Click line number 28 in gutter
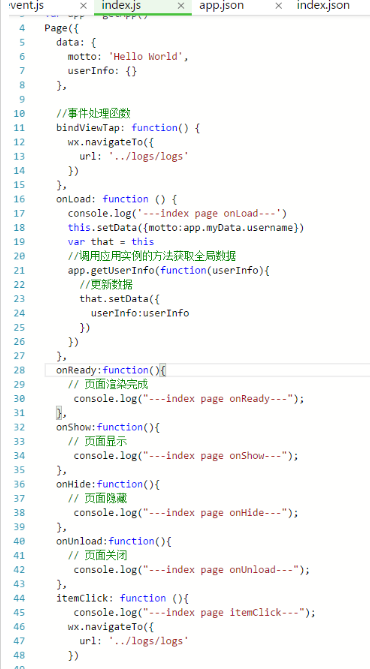370x669 pixels. (x=19, y=370)
